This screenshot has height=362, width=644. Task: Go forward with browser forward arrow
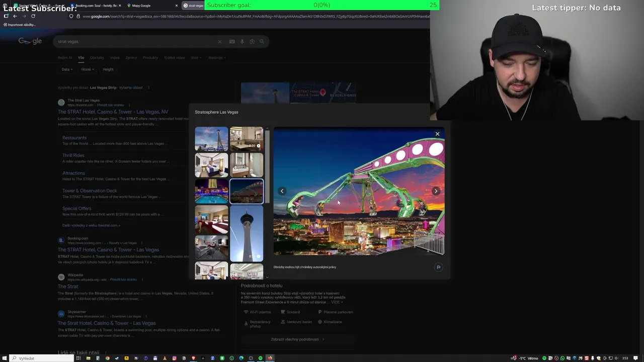24,16
